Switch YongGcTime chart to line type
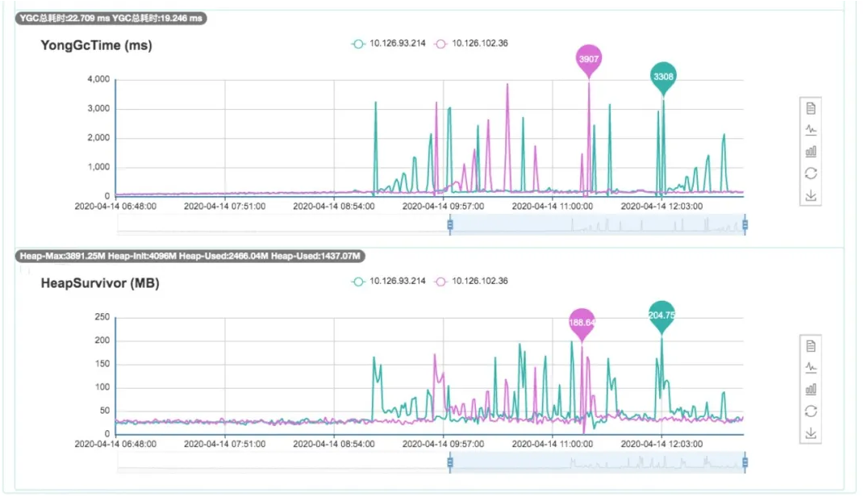Screen dimensions: 868x497 tap(811, 130)
